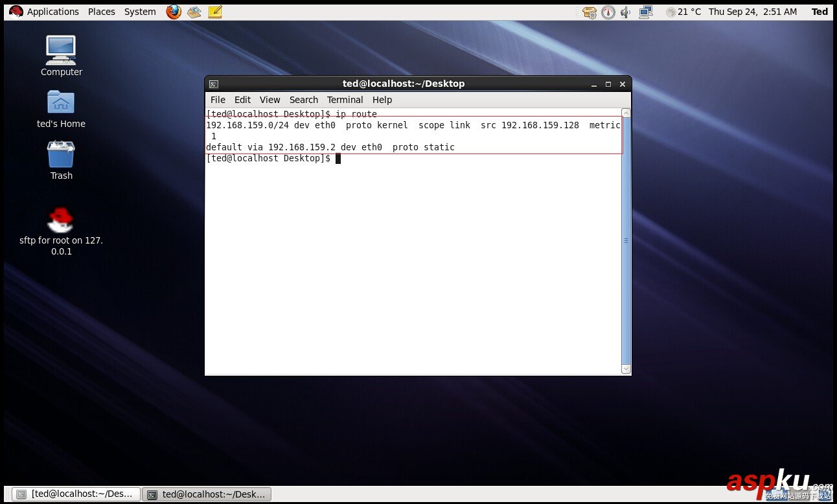The height and width of the screenshot is (504, 837).
Task: Maximize the terminal window
Action: [608, 84]
